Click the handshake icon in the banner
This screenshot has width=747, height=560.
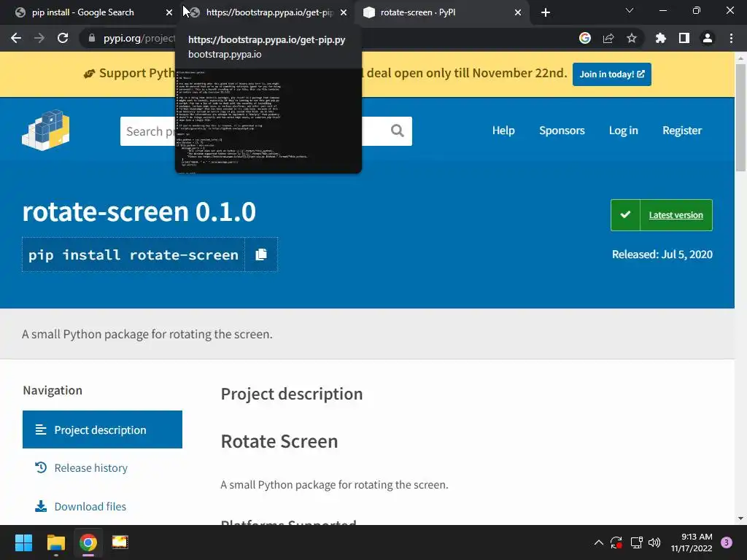89,74
